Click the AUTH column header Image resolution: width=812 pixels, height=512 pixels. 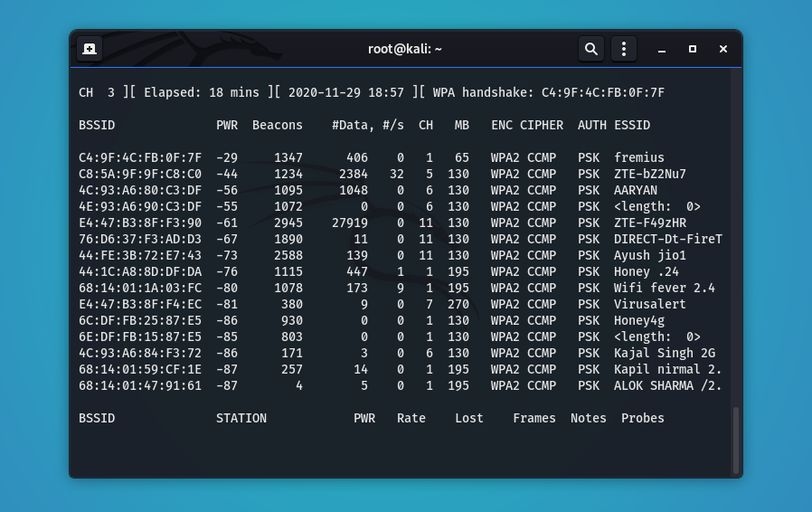[592, 126]
